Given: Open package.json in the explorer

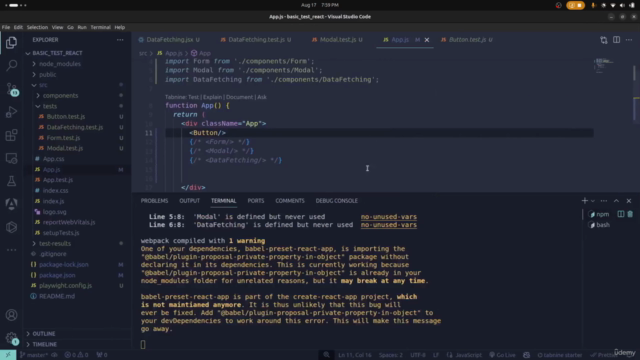Looking at the screenshot, I should click(x=57, y=275).
